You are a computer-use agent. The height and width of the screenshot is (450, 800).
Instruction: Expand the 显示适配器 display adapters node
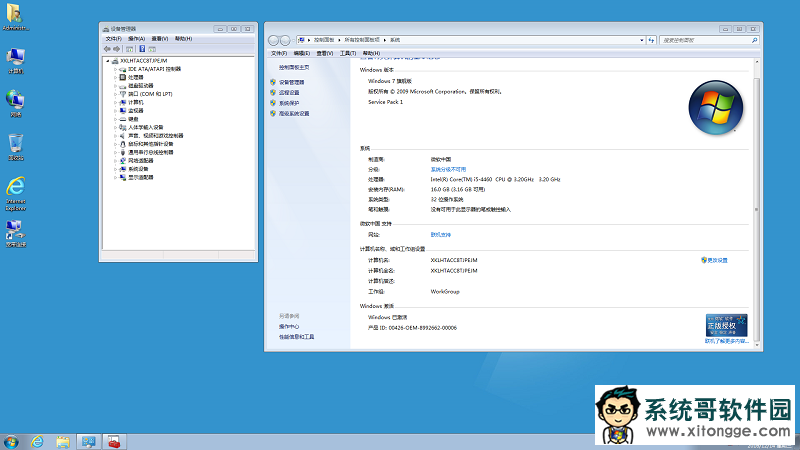click(115, 177)
